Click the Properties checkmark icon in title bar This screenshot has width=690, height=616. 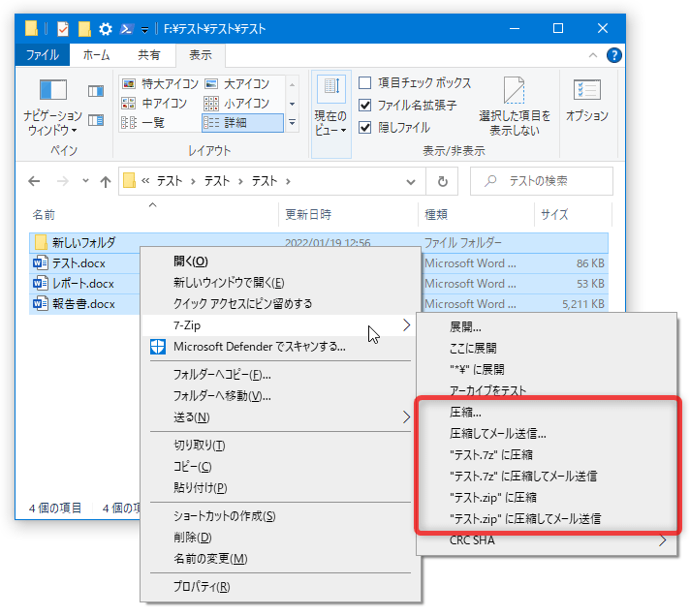coord(63,29)
